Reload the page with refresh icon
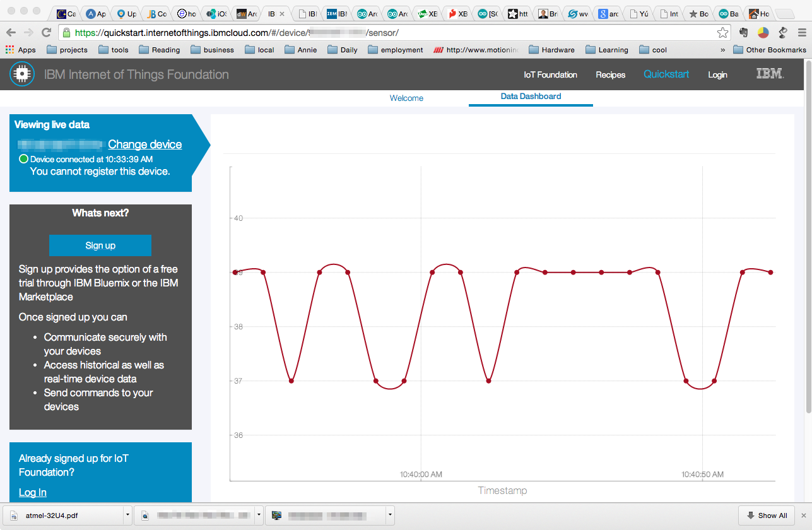812x530 pixels. 46,32
